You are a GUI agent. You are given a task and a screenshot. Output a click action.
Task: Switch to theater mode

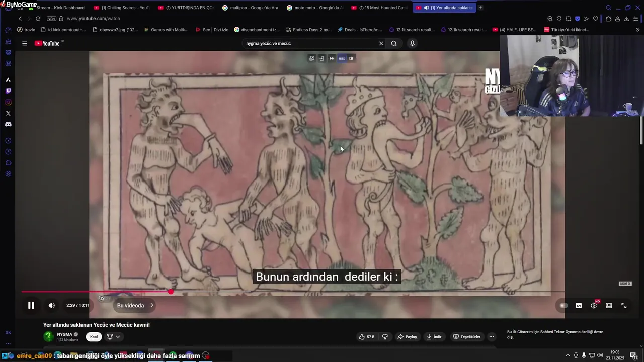(x=609, y=305)
